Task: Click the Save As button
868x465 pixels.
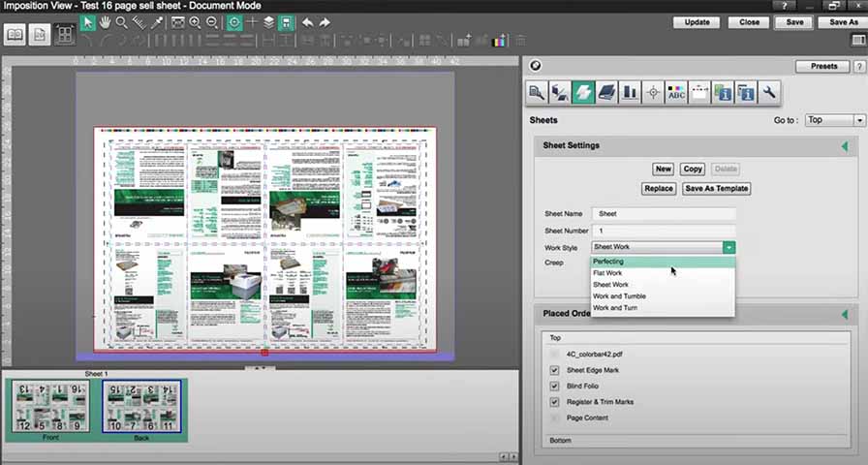Action: 844,22
